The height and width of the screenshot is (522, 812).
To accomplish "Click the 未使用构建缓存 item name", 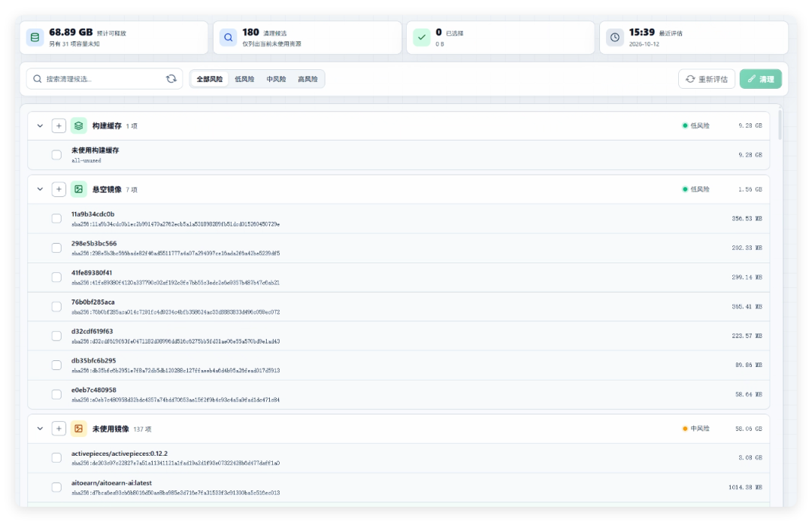I will (95, 150).
